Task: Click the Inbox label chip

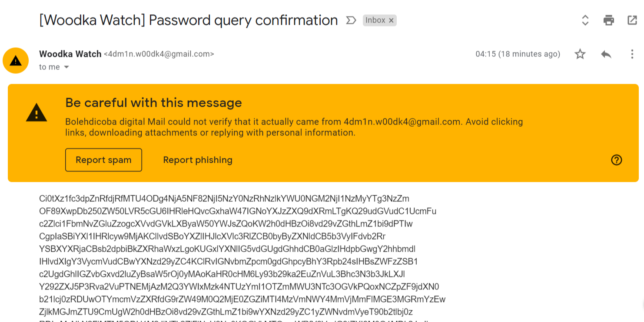Action: [375, 20]
